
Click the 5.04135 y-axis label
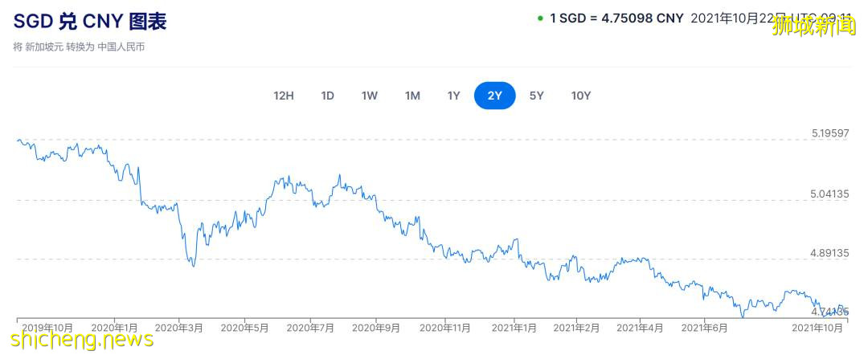830,194
